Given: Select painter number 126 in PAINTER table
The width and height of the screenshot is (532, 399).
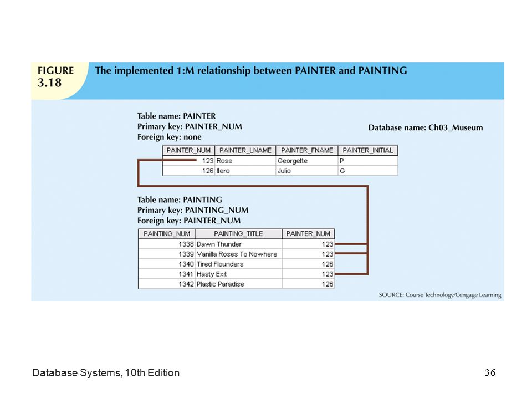Looking at the screenshot, I should [188, 171].
